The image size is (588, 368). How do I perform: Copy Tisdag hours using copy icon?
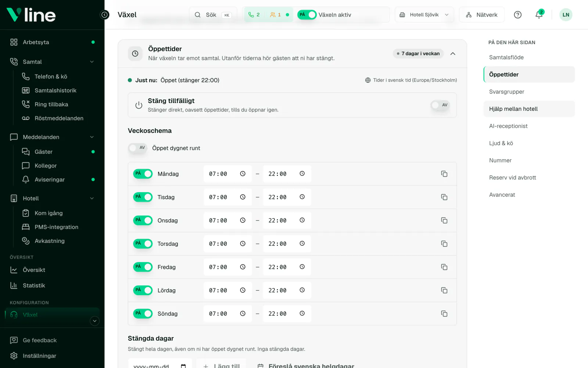click(x=444, y=197)
